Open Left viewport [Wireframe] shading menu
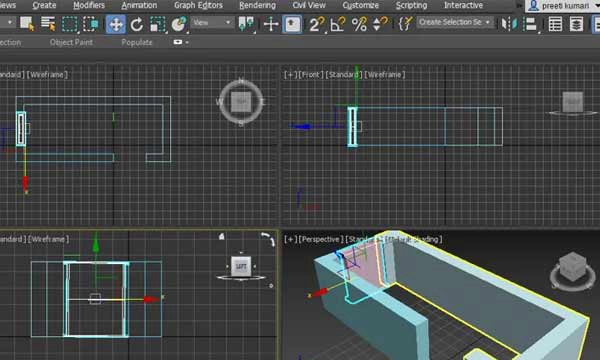Viewport: 600px width, 360px height. [48, 239]
